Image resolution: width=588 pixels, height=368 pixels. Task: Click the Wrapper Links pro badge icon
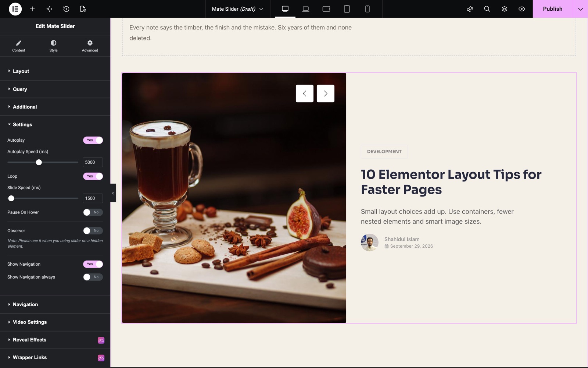click(x=101, y=358)
